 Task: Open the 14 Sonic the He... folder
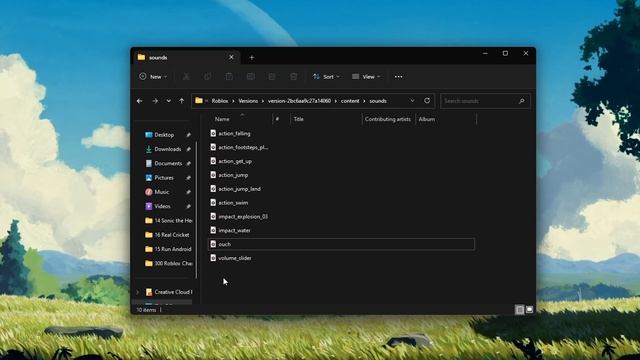pyautogui.click(x=168, y=220)
